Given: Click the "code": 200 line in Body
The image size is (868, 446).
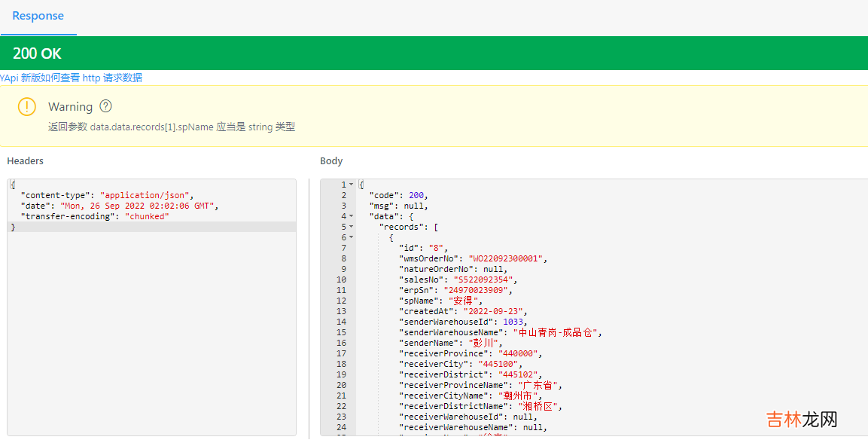Looking at the screenshot, I should [398, 195].
